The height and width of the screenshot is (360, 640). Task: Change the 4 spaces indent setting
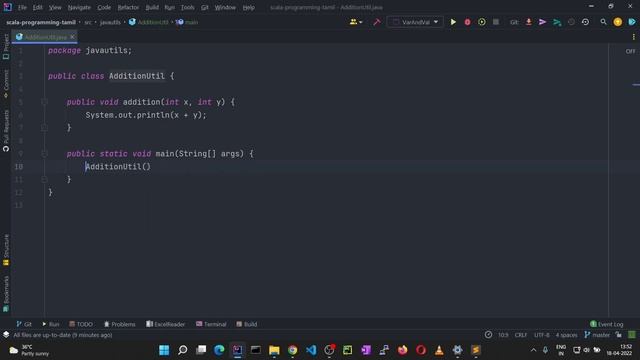(567, 335)
